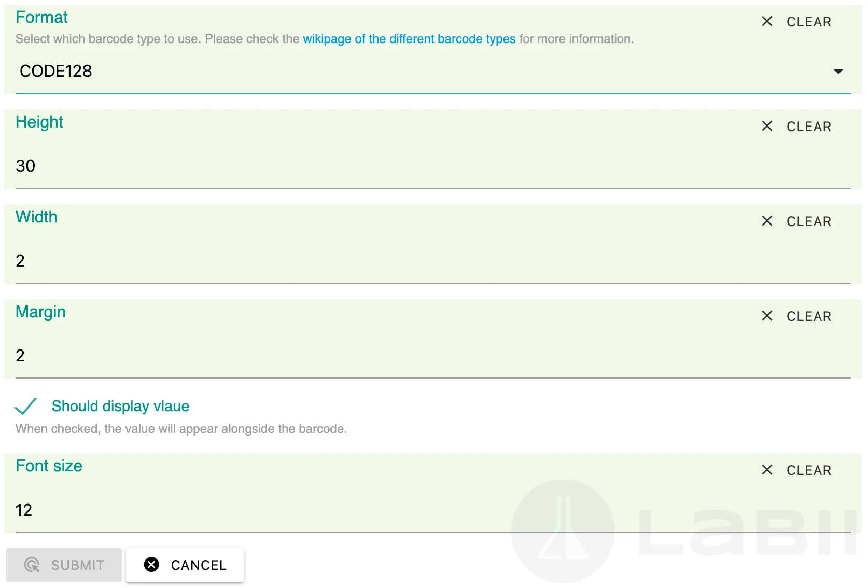Click the X icon in the Height row

tap(767, 126)
